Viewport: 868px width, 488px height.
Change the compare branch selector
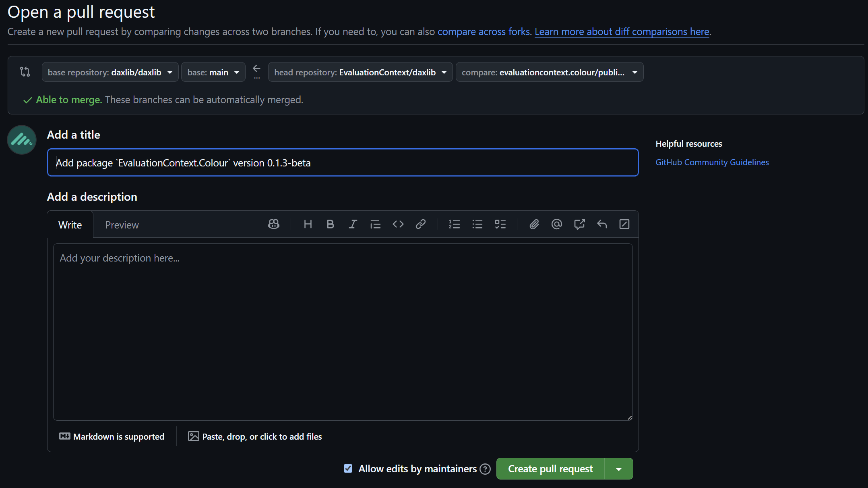pyautogui.click(x=550, y=72)
